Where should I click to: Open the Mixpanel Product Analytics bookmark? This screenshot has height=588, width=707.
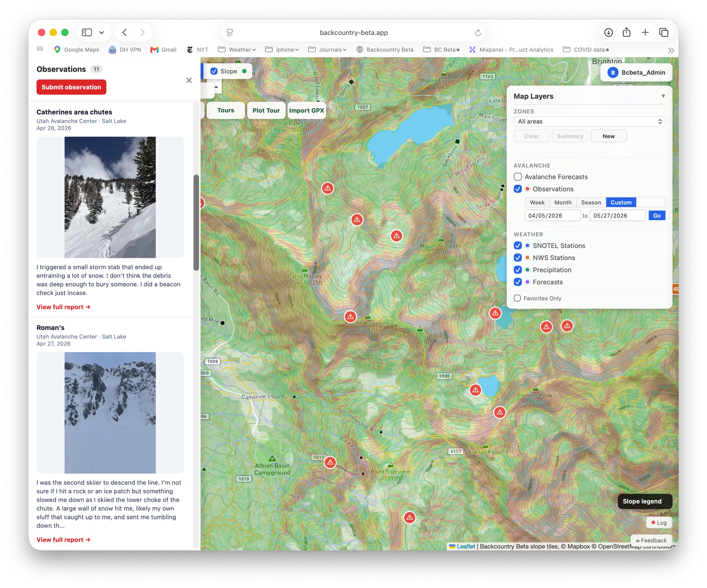[x=511, y=49]
